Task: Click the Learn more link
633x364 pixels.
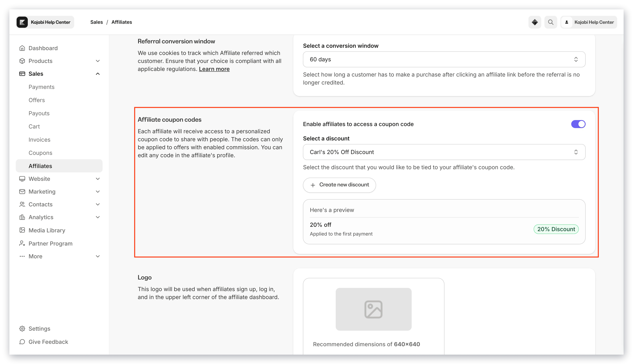Action: [214, 69]
